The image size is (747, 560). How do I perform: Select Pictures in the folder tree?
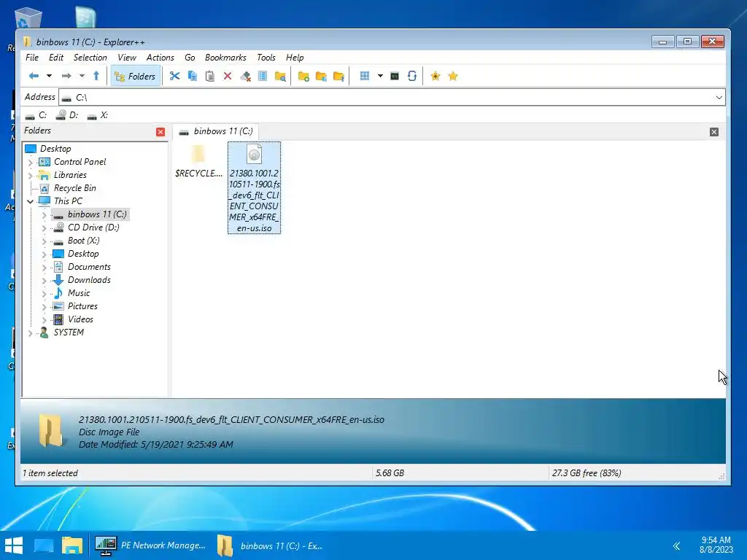pyautogui.click(x=82, y=306)
